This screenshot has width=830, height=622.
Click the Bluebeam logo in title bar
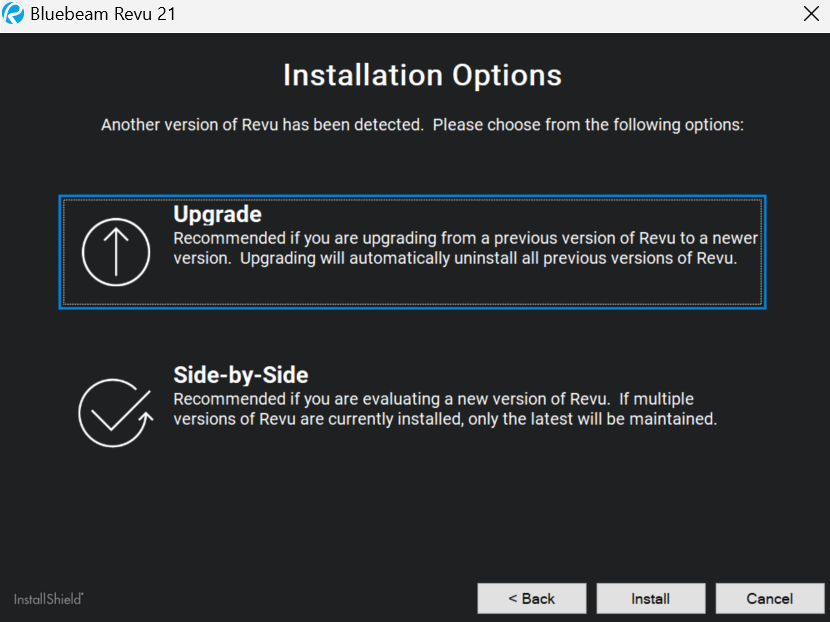[x=14, y=14]
